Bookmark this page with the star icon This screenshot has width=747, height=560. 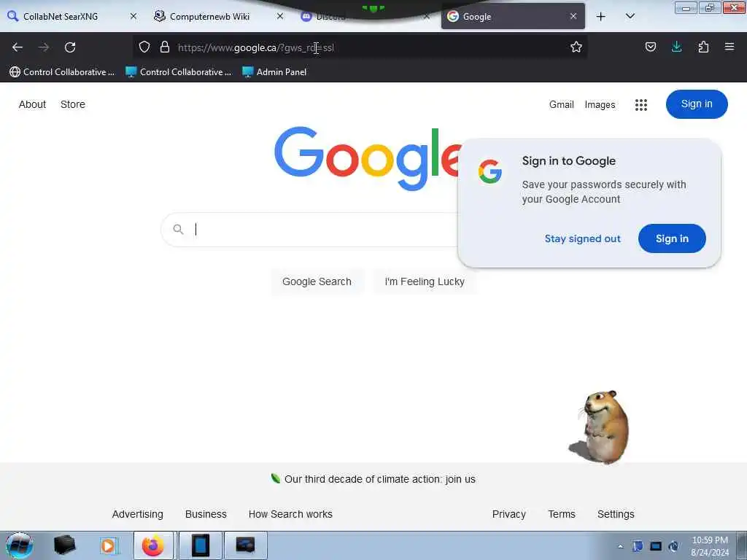coord(576,47)
